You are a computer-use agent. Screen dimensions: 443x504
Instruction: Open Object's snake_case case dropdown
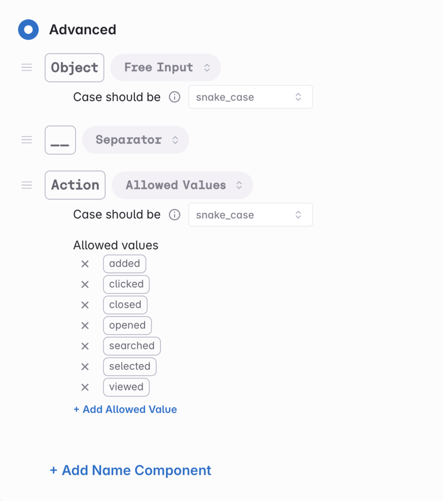click(250, 97)
